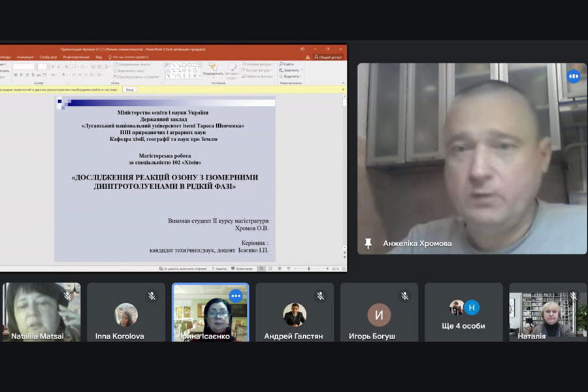Open the Слайд-шоу ribbon tab
The image size is (588, 392).
pos(48,57)
